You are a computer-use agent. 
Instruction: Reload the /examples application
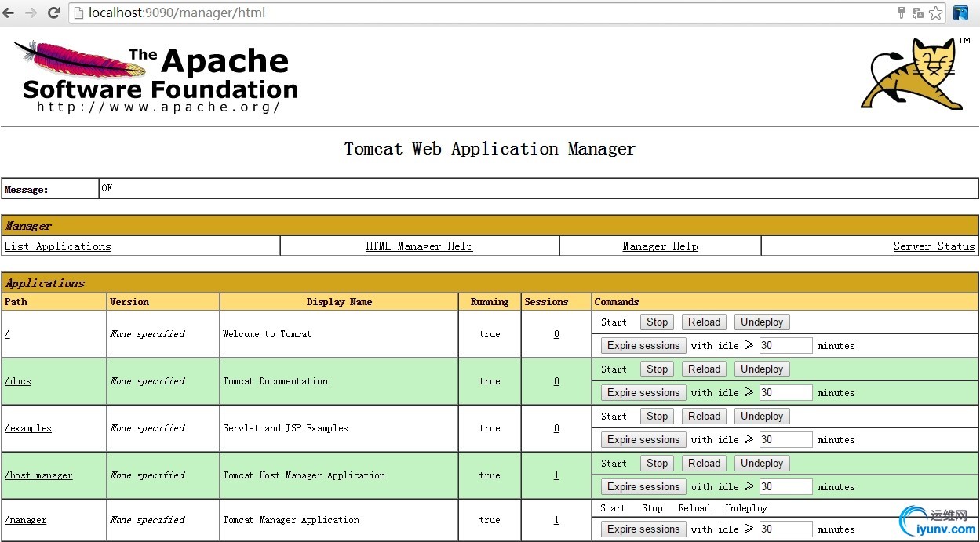coord(705,416)
